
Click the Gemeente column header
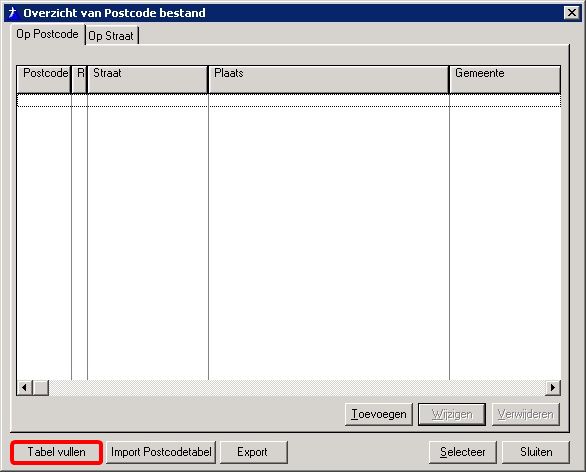(505, 79)
